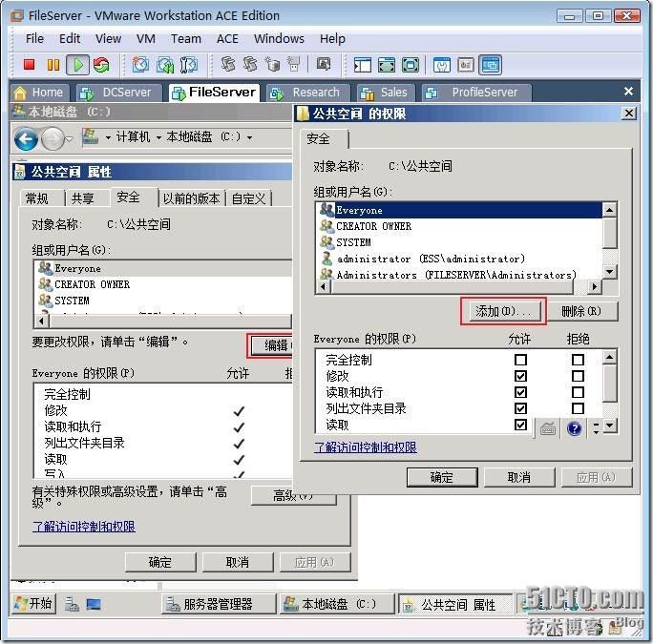The width and height of the screenshot is (653, 644).
Task: Open the dropdown arrow before 计算机
Action: 108,137
